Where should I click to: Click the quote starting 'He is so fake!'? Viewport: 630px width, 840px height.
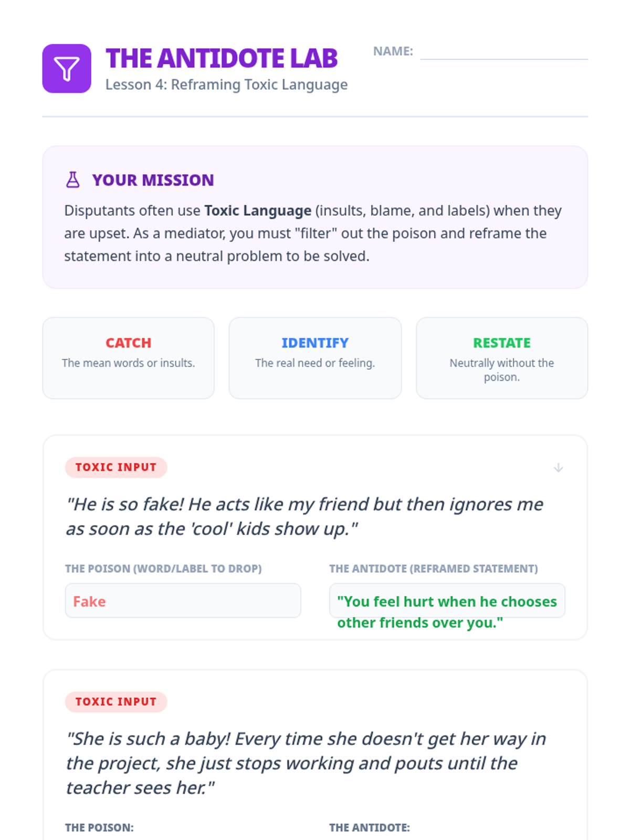[x=304, y=516]
